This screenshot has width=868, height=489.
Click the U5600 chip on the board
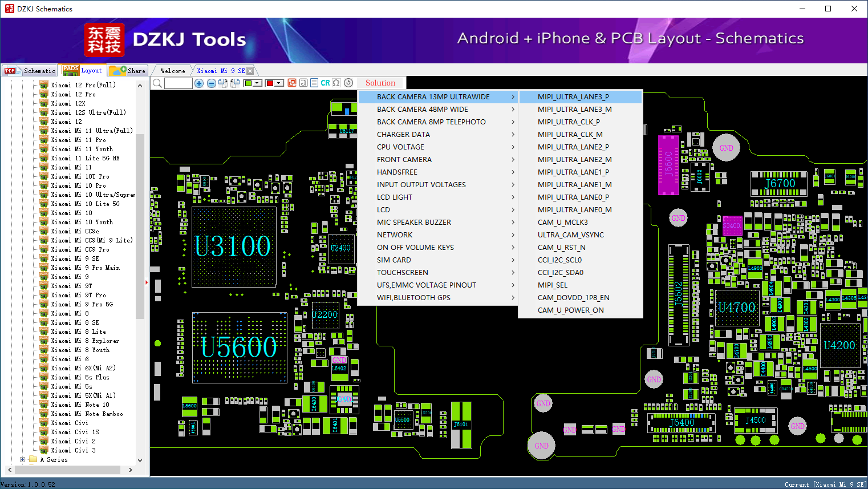pos(240,347)
